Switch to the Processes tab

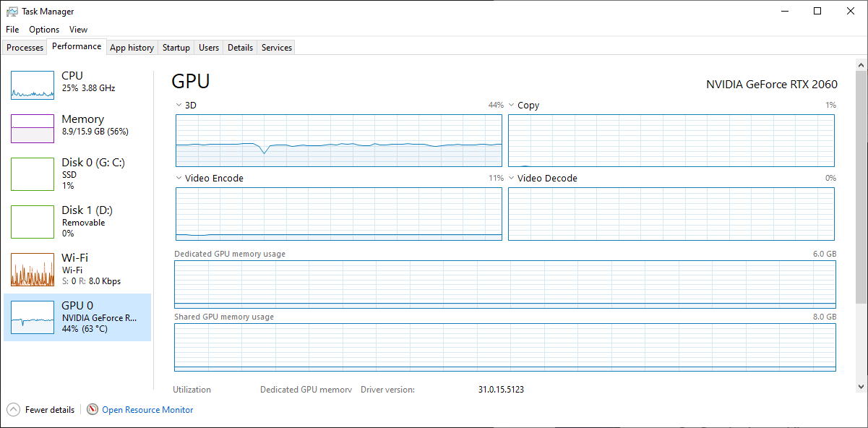(25, 48)
